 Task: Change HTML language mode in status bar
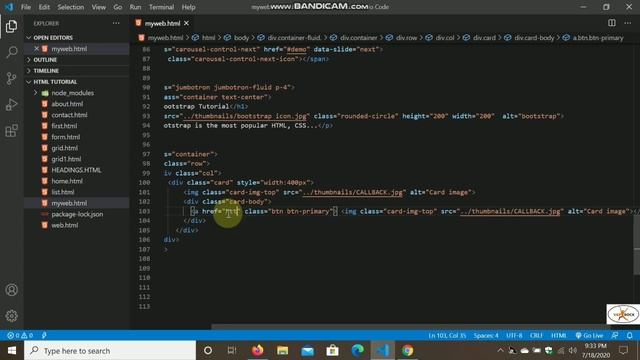pyautogui.click(x=558, y=336)
